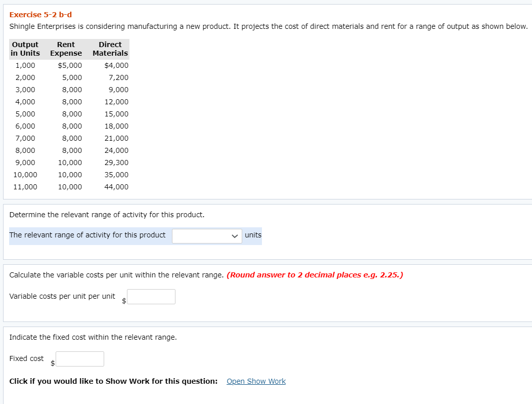Select the 35,000 direct materials value
Screen dimensions: 532x404
point(116,175)
